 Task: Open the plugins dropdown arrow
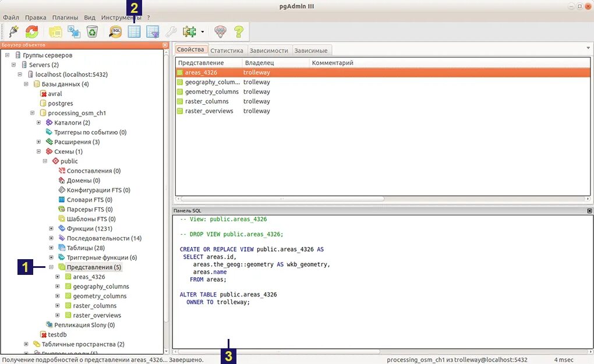(202, 32)
